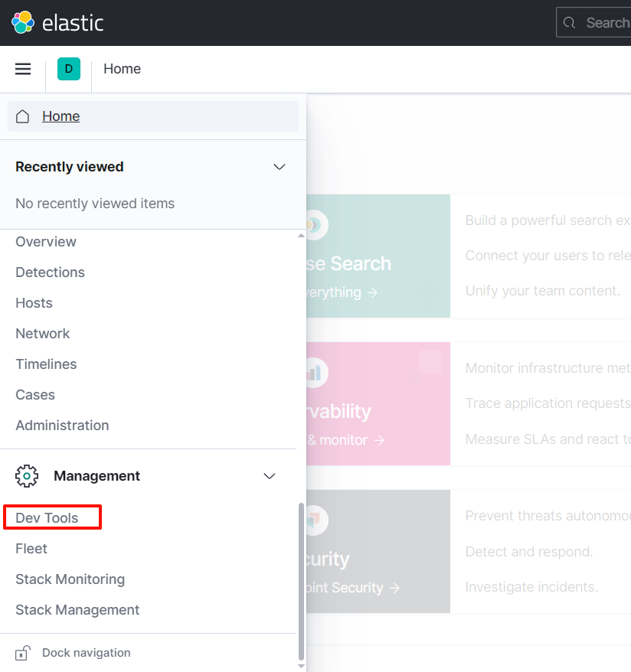Open the Network page
Screen dimensions: 631x672
tap(42, 334)
